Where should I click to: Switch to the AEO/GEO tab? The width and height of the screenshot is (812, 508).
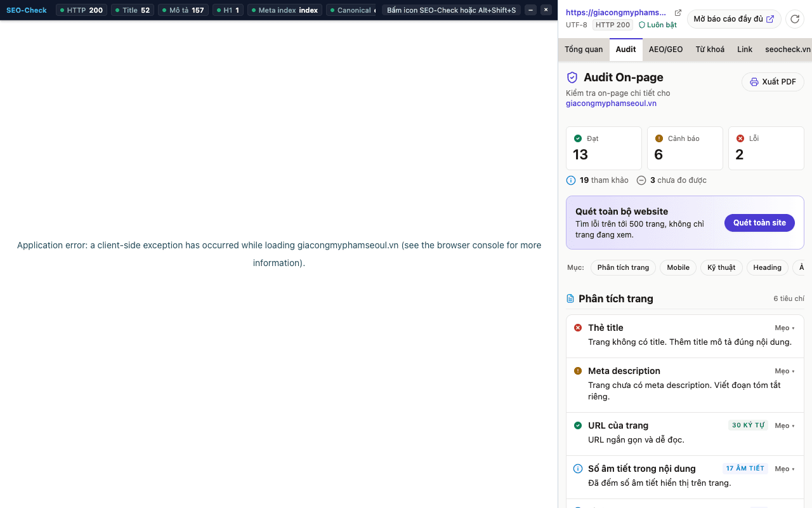[x=665, y=50]
